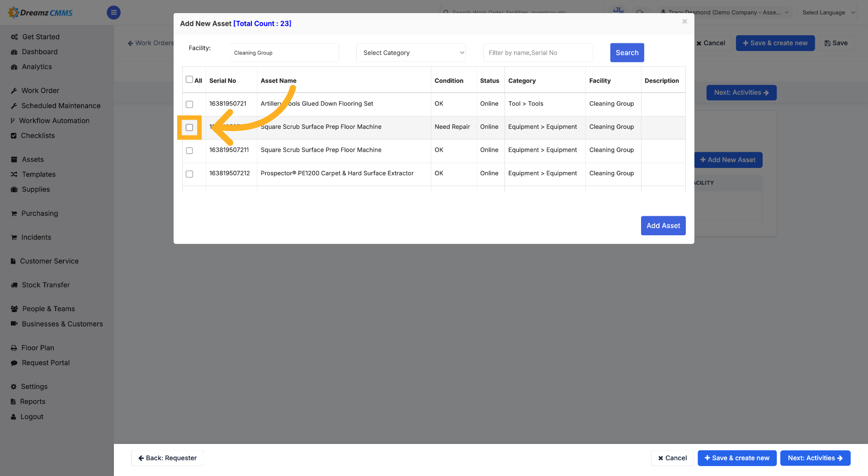
Task: Open the Select Language dropdown
Action: [x=827, y=13]
